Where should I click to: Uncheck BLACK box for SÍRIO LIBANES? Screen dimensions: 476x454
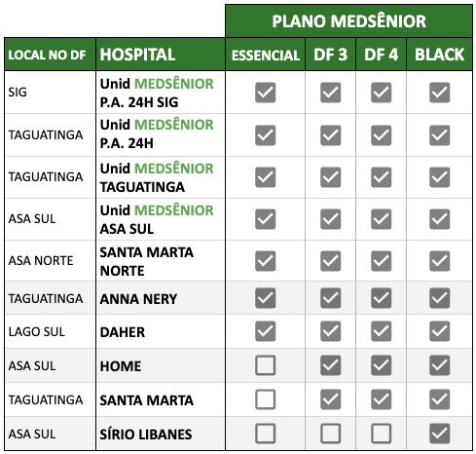(x=439, y=434)
